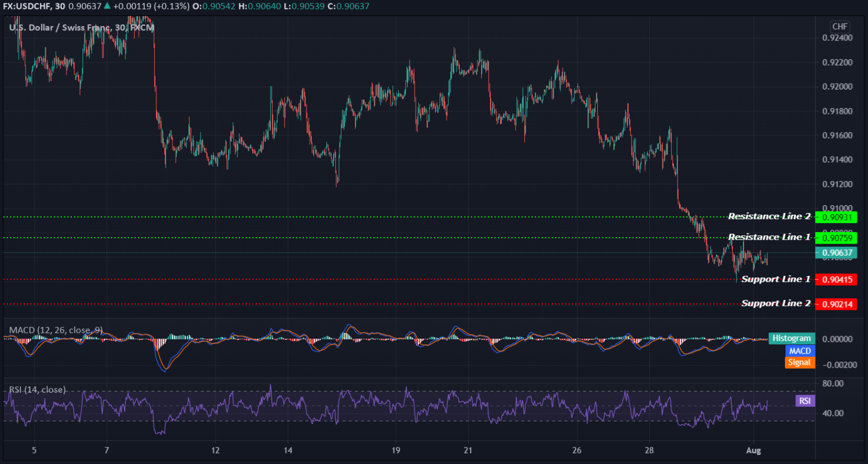Click the green 0.90931 price tag
Image resolution: width=868 pixels, height=464 pixels.
(x=836, y=217)
